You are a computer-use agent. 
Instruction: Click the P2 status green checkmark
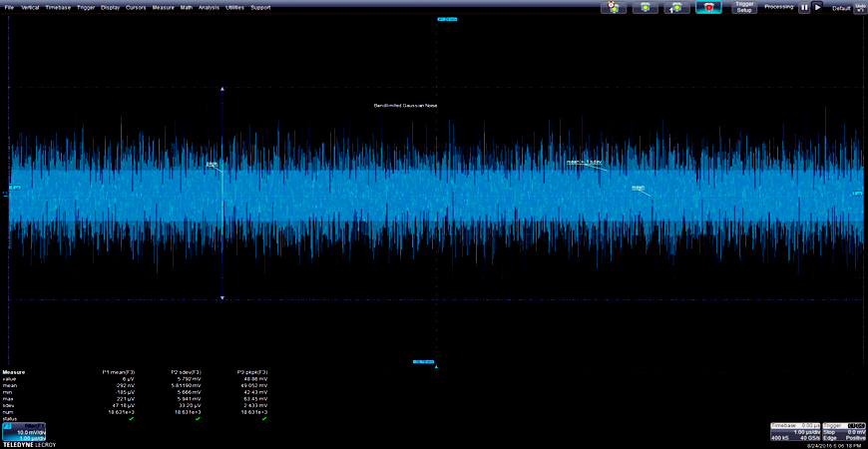coord(198,418)
